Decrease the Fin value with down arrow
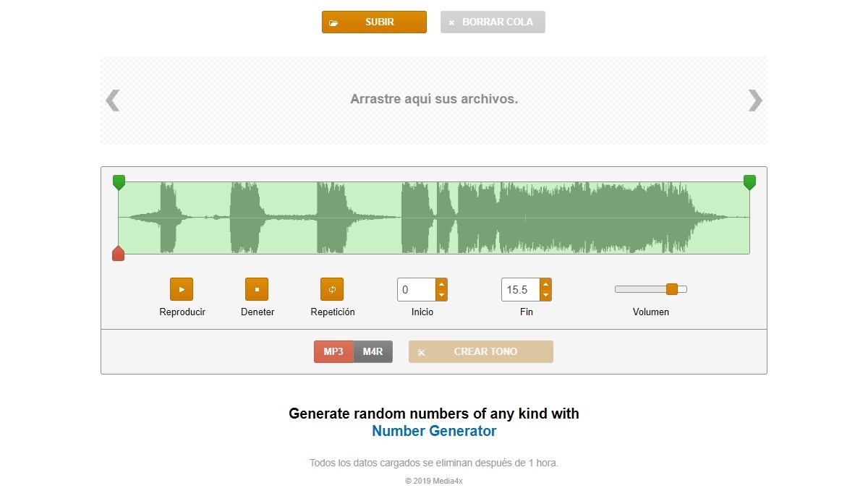 [545, 295]
